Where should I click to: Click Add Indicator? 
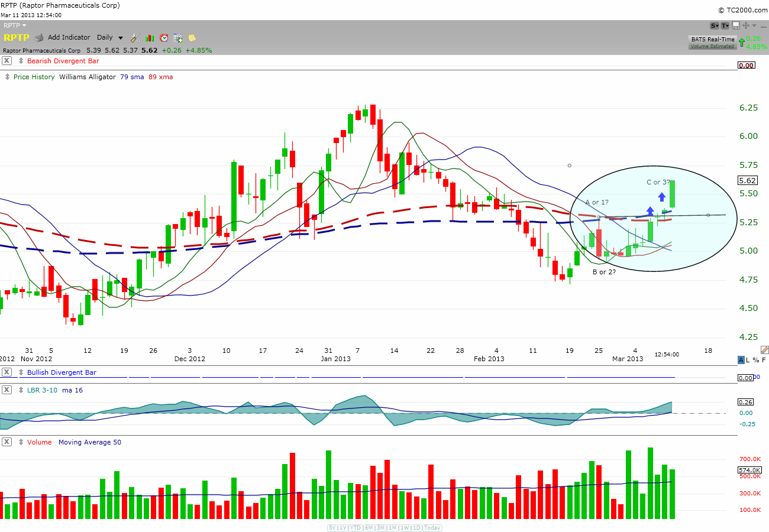click(x=69, y=37)
